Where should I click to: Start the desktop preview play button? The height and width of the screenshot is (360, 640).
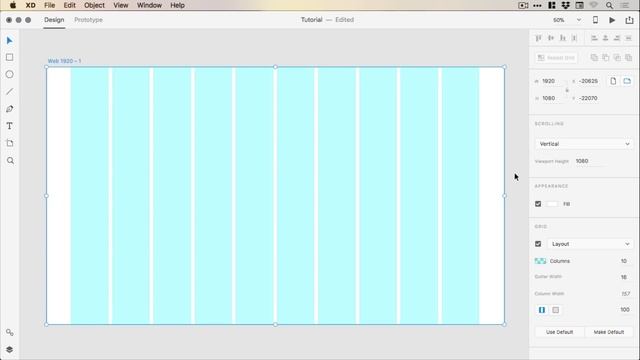612,20
